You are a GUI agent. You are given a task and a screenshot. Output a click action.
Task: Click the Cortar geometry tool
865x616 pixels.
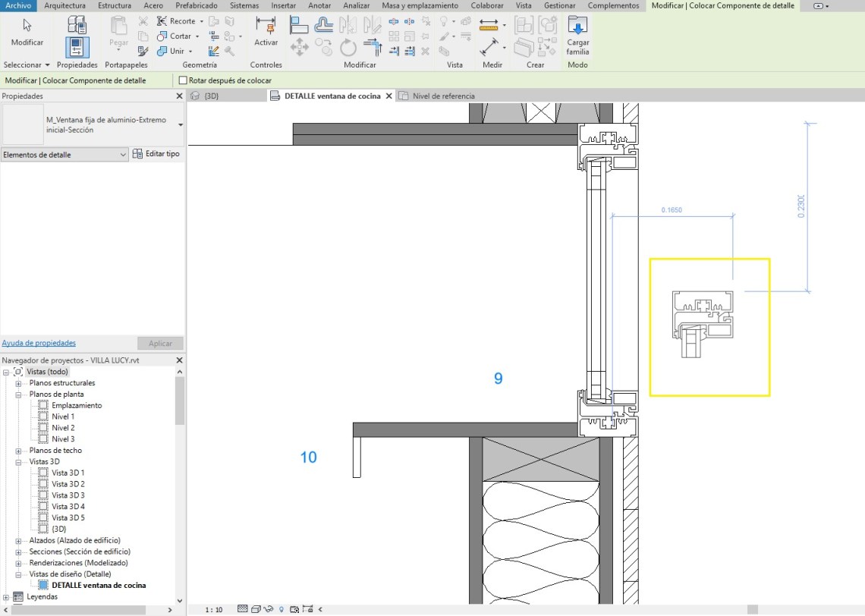click(175, 36)
